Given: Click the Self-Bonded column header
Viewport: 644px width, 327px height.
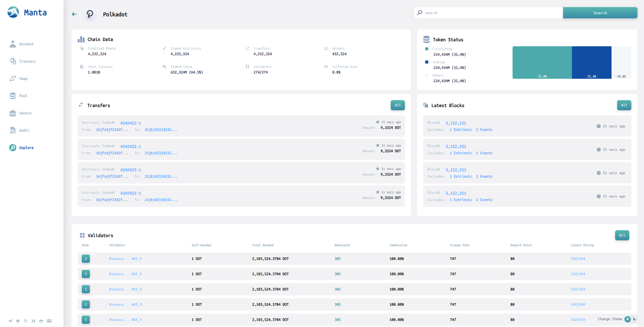Looking at the screenshot, I should coord(202,245).
